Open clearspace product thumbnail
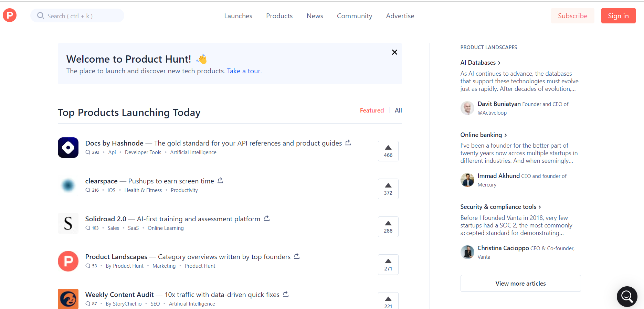 click(68, 185)
